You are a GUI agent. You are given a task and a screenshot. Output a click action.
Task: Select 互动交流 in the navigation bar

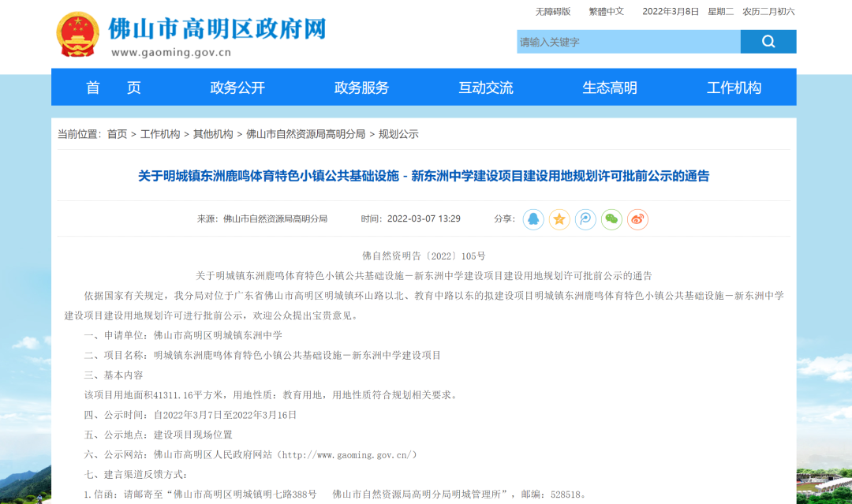click(x=486, y=88)
